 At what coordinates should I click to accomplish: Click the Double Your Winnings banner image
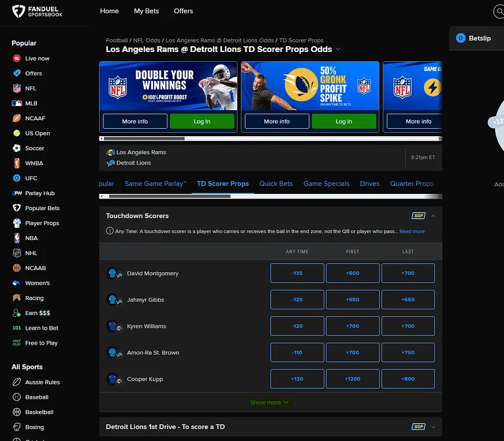pos(169,86)
